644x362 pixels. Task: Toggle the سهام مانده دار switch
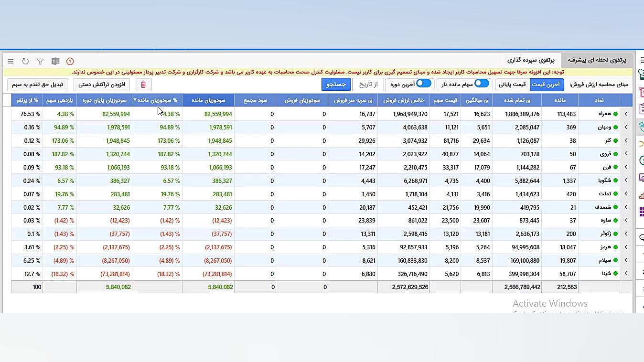point(482,84)
